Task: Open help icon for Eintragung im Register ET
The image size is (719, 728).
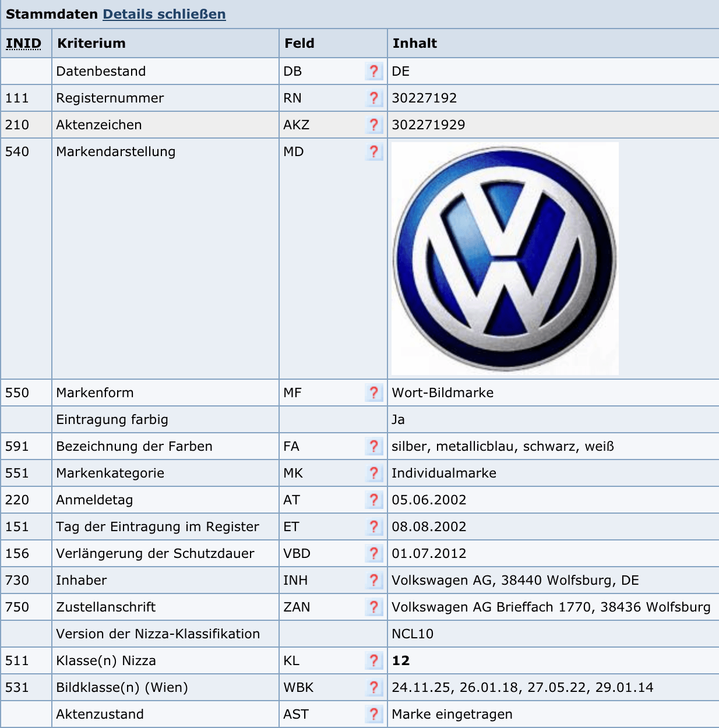Action: 374,526
